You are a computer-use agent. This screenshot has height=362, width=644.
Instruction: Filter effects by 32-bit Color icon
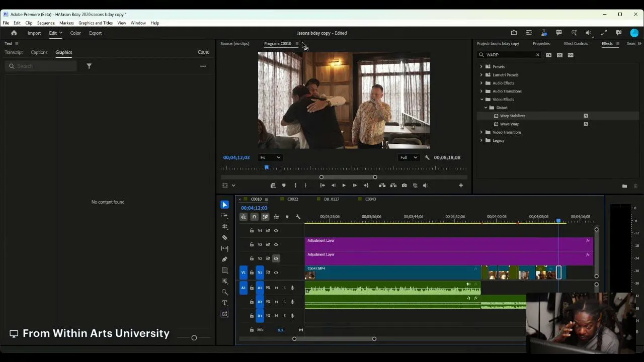[x=559, y=55]
